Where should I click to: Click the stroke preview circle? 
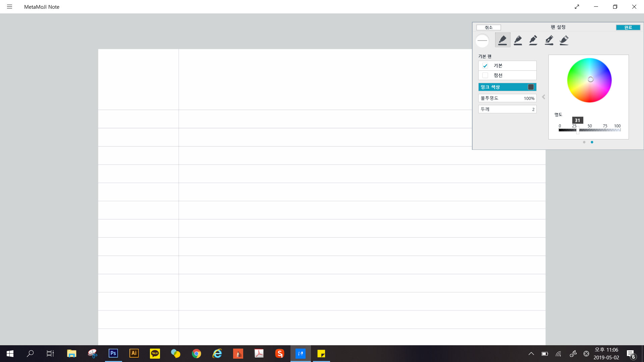[x=482, y=41]
